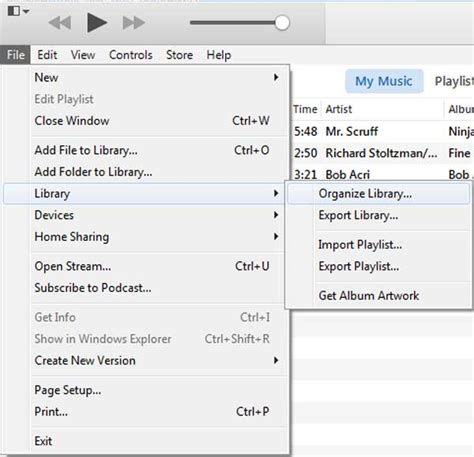Select the Richard Stoltzman artist cell
This screenshot has width=474, height=457.
(x=381, y=153)
